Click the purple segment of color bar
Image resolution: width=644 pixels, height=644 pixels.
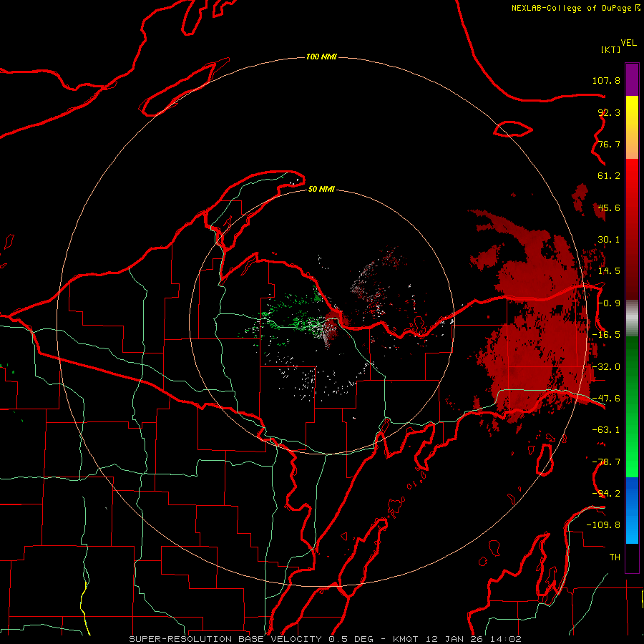632,79
